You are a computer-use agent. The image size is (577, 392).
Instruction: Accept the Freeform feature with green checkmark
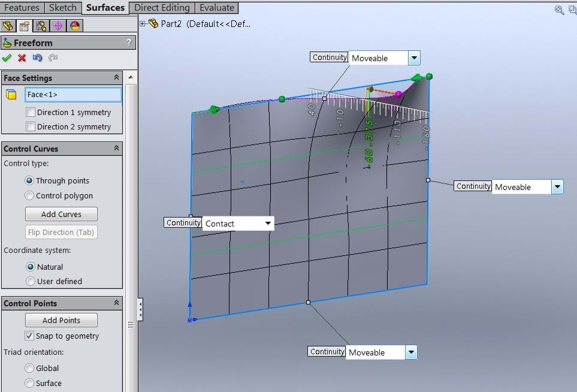pos(7,58)
